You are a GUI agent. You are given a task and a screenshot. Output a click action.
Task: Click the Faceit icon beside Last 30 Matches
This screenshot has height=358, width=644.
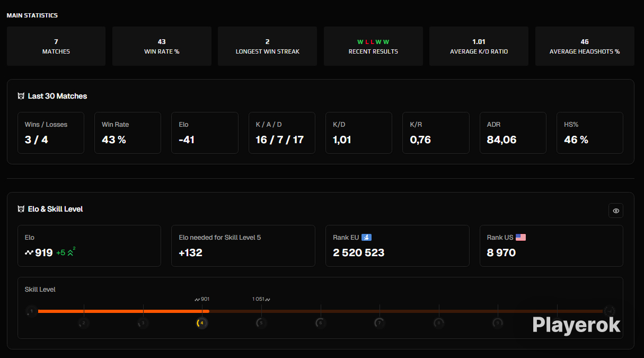[x=21, y=96]
